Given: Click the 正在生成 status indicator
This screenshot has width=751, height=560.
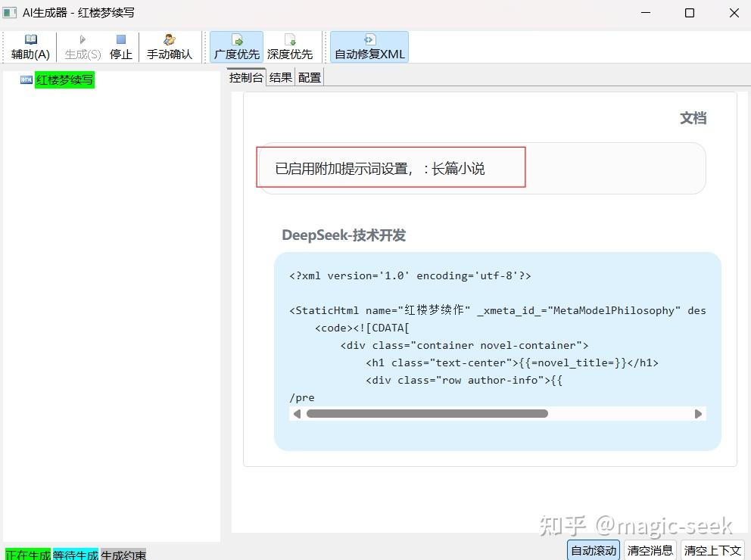Looking at the screenshot, I should [27, 555].
